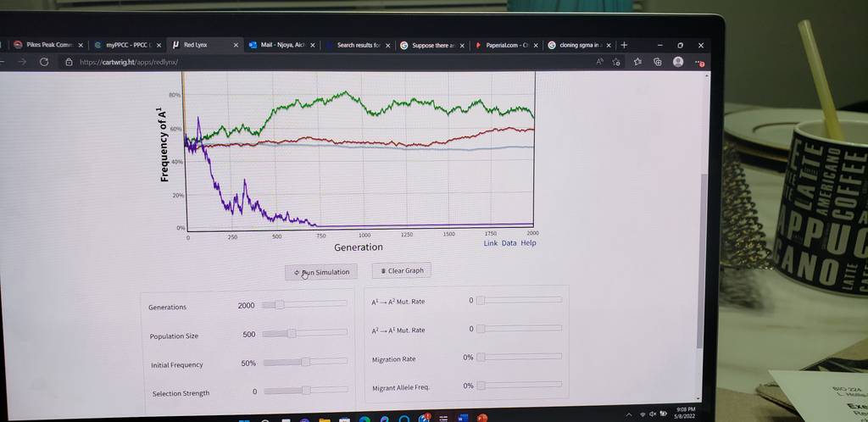Image resolution: width=868 pixels, height=422 pixels.
Task: Close the cloning sgma tab
Action: click(x=609, y=46)
